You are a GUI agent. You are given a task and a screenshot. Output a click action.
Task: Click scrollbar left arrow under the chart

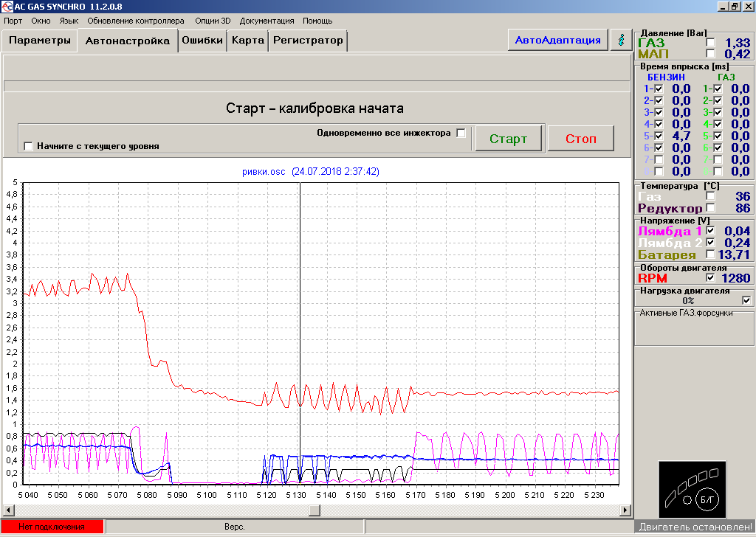pos(9,510)
